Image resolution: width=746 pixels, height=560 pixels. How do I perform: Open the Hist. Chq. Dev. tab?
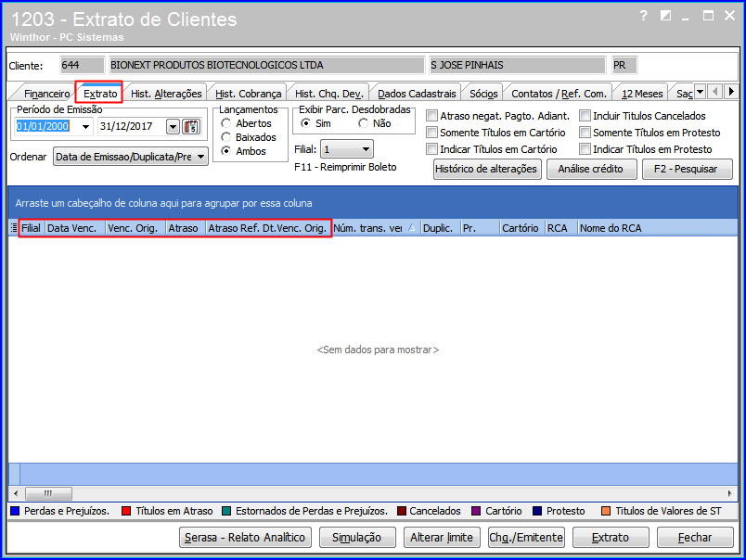tap(328, 94)
